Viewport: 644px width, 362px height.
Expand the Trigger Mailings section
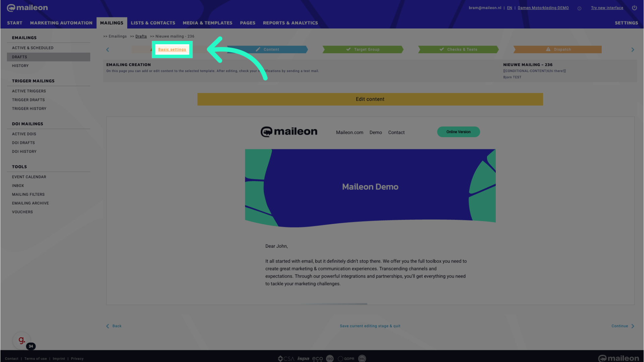point(33,81)
